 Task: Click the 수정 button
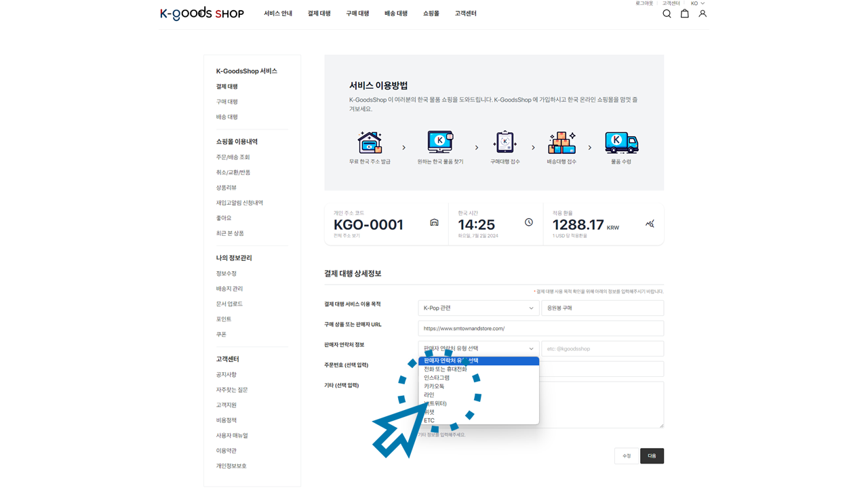(x=627, y=456)
